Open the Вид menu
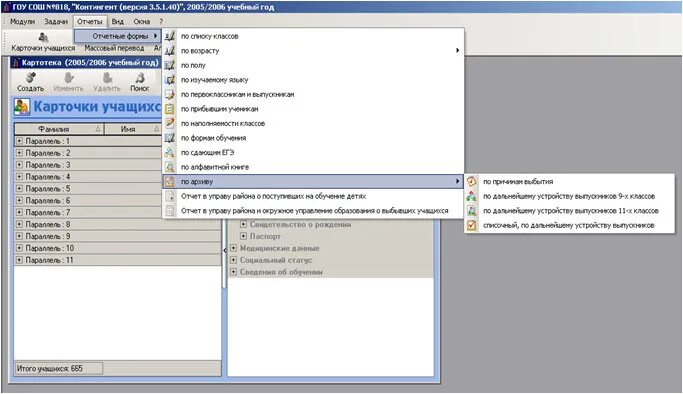Screen dimensions: 683x394 118,21
